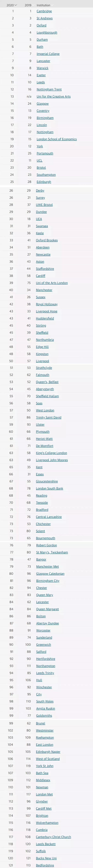Click the Trinity Saint David link

pyautogui.click(x=49, y=418)
